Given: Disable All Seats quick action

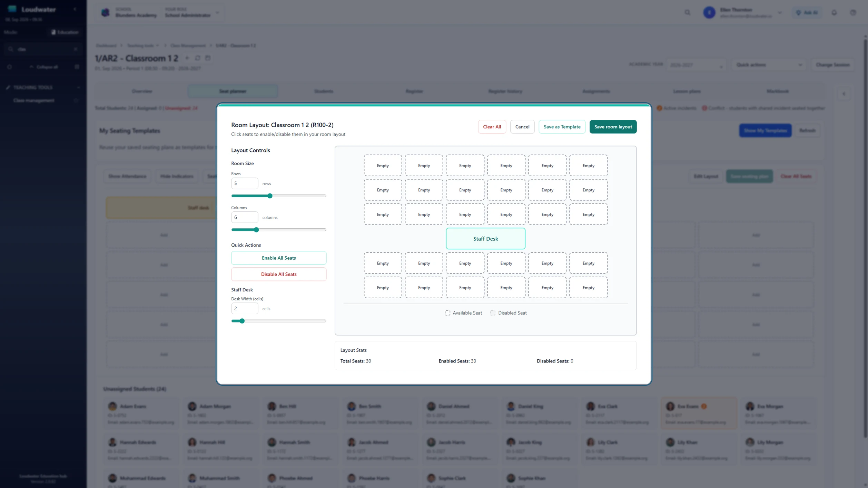Looking at the screenshot, I should click(x=278, y=274).
